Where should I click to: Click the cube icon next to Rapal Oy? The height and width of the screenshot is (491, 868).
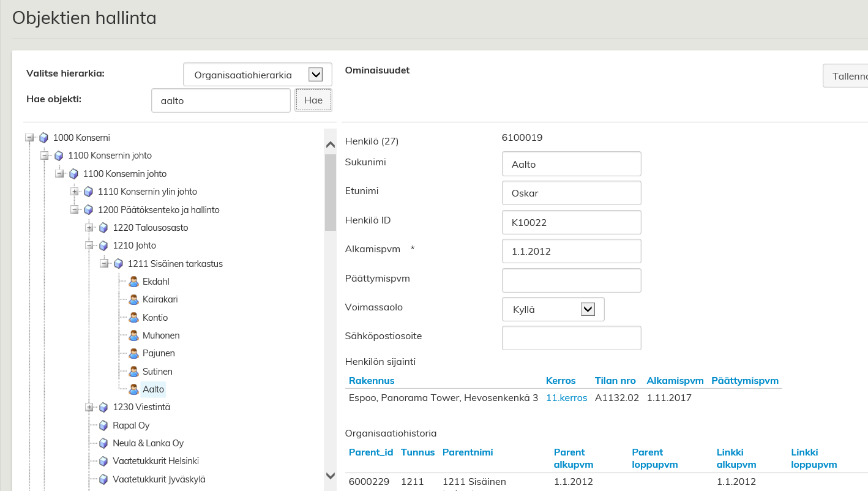(x=103, y=425)
